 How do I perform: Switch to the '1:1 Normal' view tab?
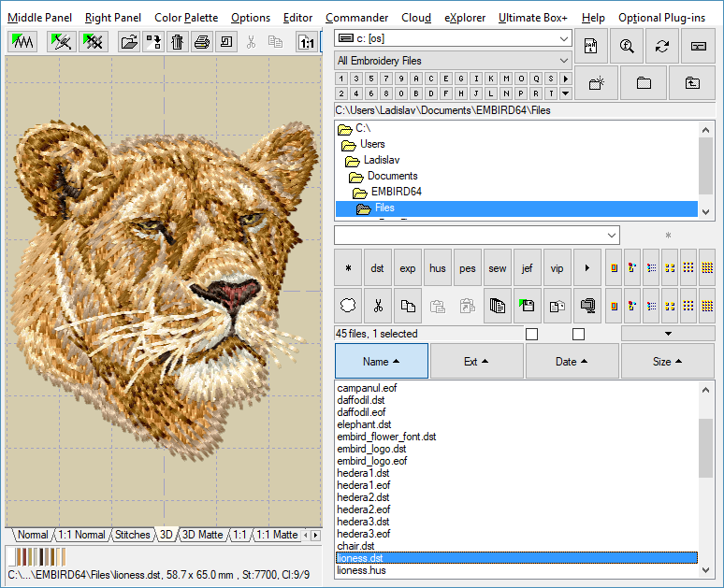pyautogui.click(x=81, y=535)
